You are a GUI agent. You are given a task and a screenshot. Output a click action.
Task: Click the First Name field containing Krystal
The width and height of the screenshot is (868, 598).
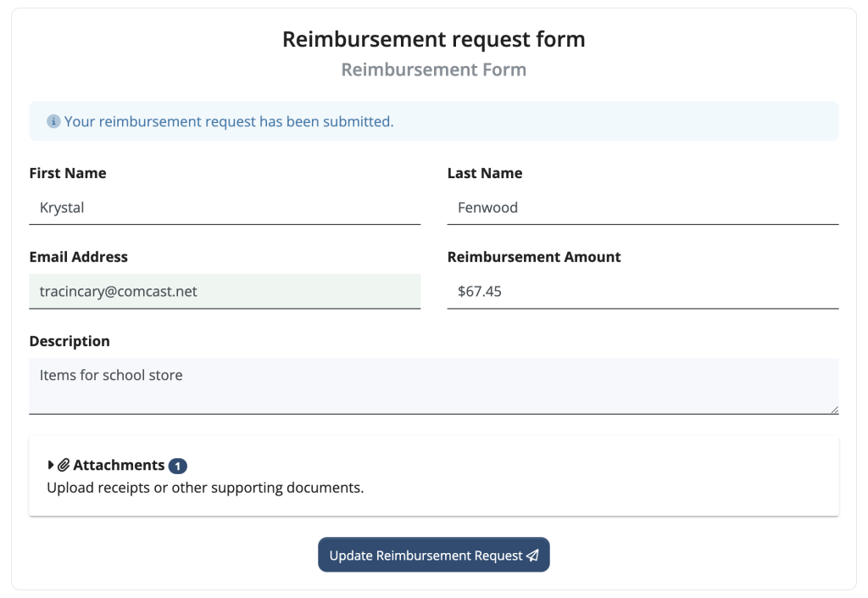[x=225, y=208]
